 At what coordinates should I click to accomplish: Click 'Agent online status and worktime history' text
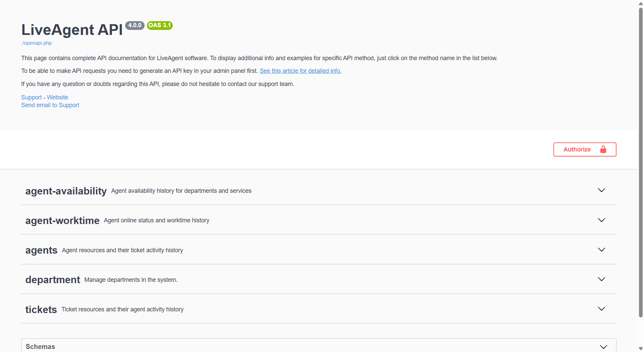click(157, 220)
